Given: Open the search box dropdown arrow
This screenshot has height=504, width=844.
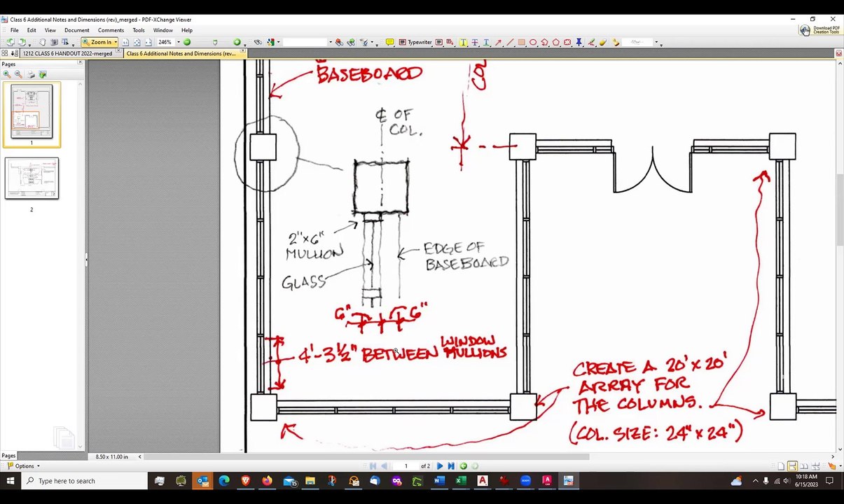Looking at the screenshot, I should (331, 42).
